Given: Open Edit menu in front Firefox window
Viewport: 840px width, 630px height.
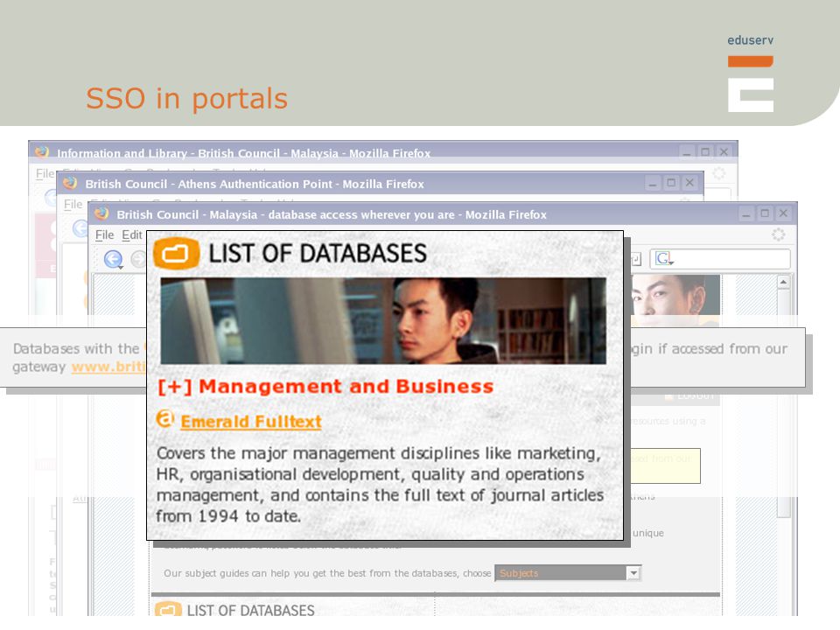Looking at the screenshot, I should 132,234.
